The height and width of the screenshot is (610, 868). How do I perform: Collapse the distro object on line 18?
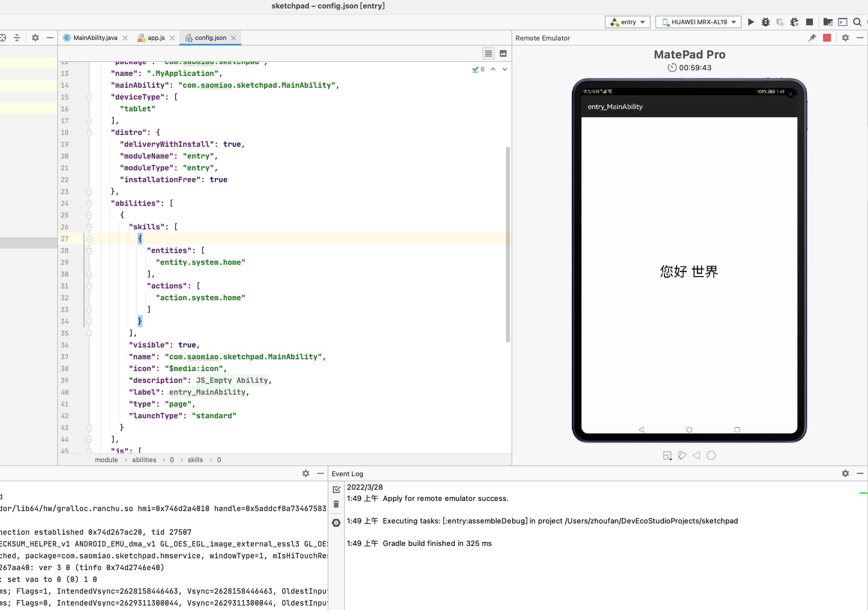click(x=89, y=133)
